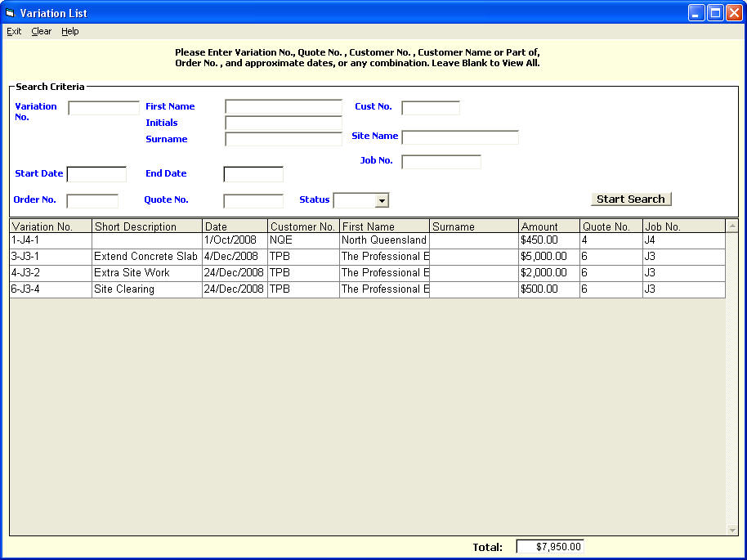Click the Total amount field

pos(550,547)
